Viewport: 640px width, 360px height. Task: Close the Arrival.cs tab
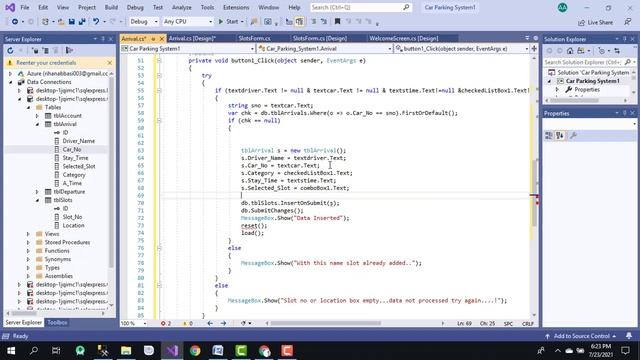[x=162, y=39]
